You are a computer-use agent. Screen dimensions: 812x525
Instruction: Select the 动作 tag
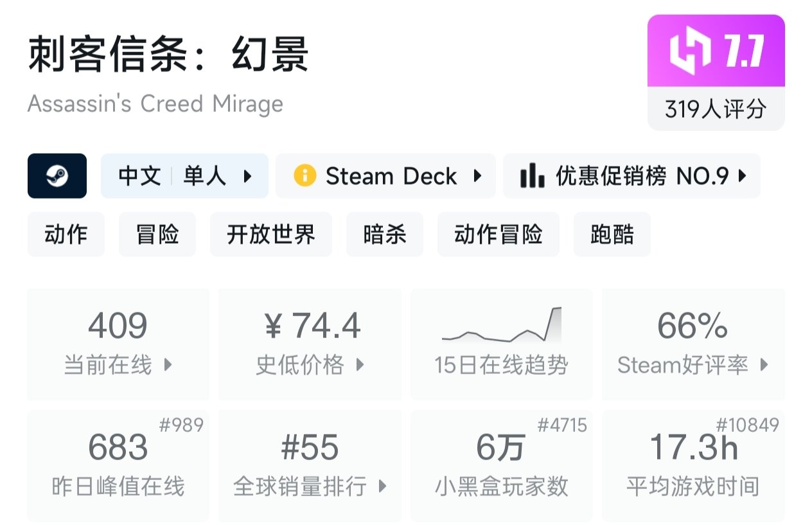[66, 235]
